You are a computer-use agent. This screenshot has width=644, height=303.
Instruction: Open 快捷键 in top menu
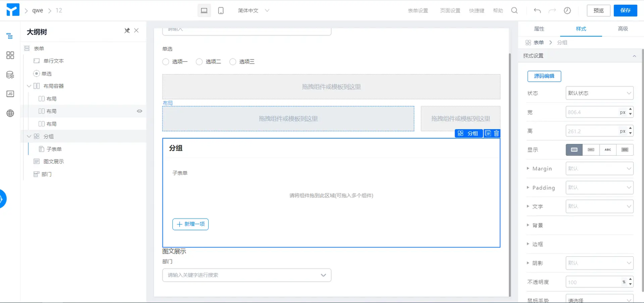click(x=477, y=11)
